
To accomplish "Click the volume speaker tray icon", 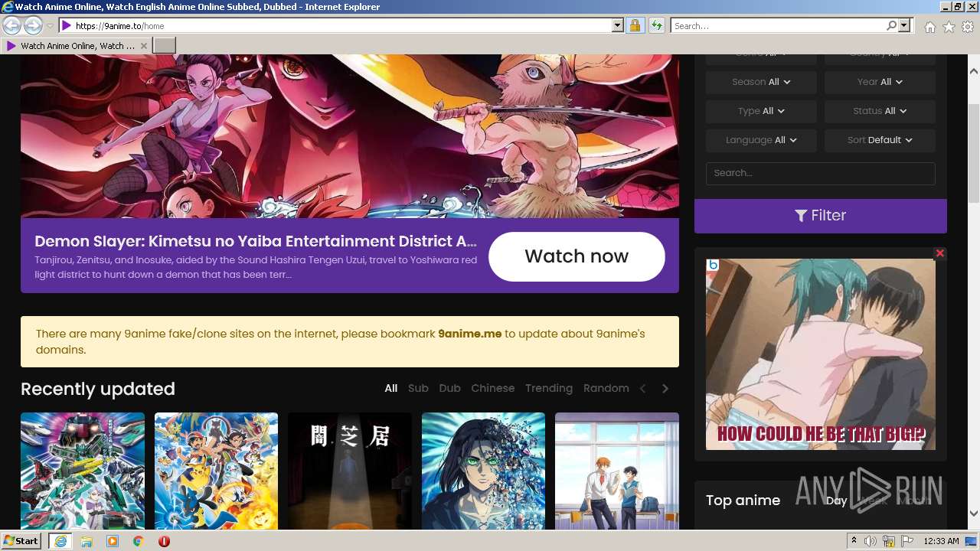I will coord(871,541).
